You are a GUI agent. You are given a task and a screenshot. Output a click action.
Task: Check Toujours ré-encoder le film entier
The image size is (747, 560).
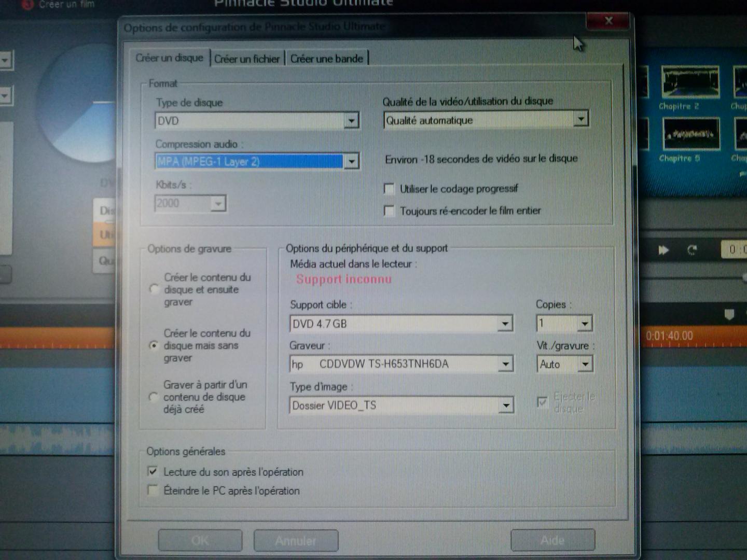389,211
